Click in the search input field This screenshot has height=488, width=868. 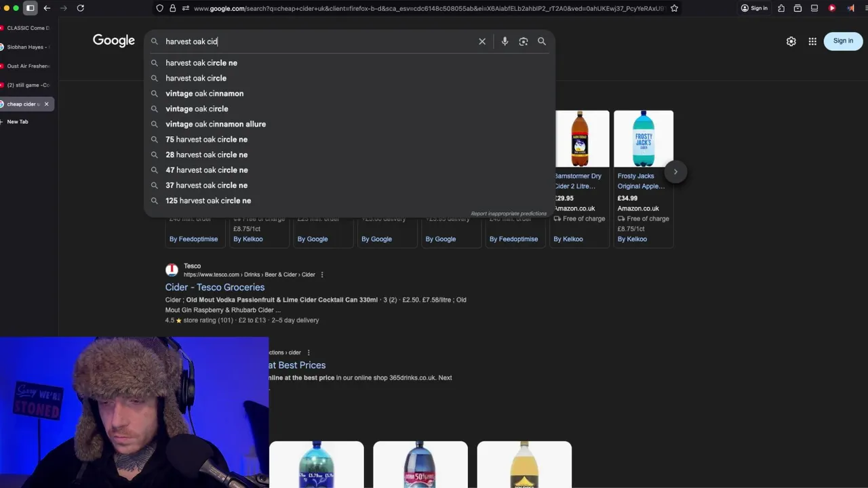point(319,41)
